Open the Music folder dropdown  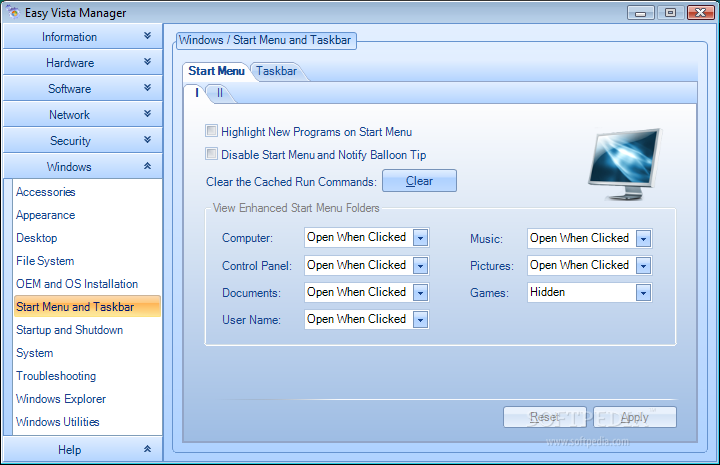point(643,238)
